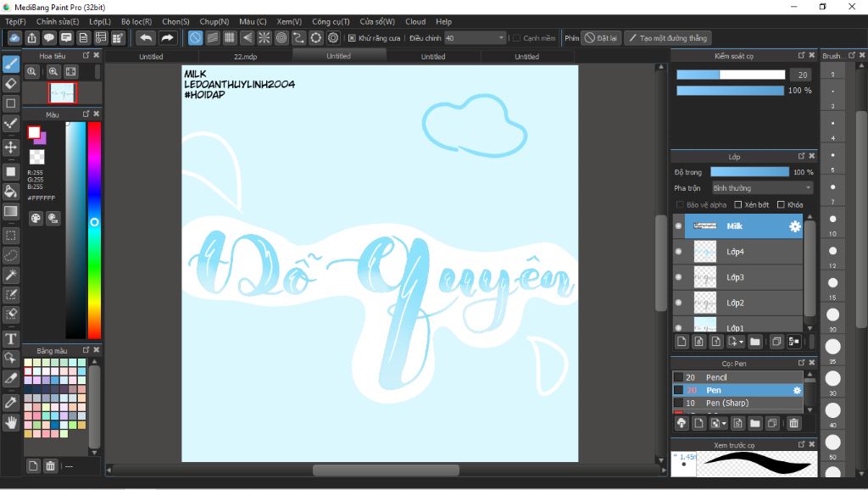Click the rainbow hue bar
The height and width of the screenshot is (490, 868).
(95, 230)
